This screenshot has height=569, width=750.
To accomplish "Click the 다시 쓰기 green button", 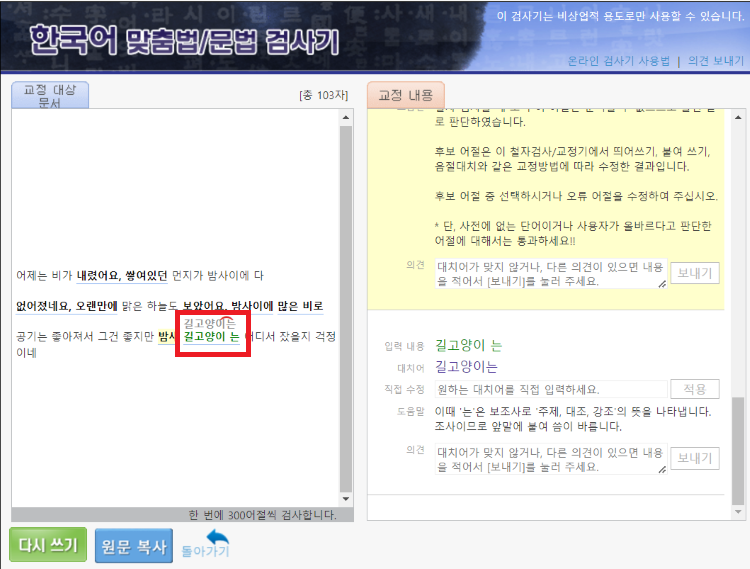I will pyautogui.click(x=48, y=545).
